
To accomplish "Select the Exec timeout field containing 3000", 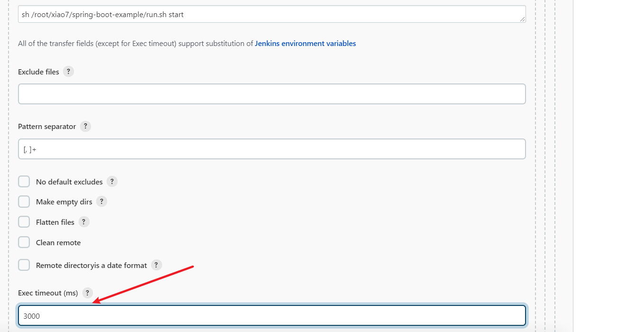I will coord(272,315).
